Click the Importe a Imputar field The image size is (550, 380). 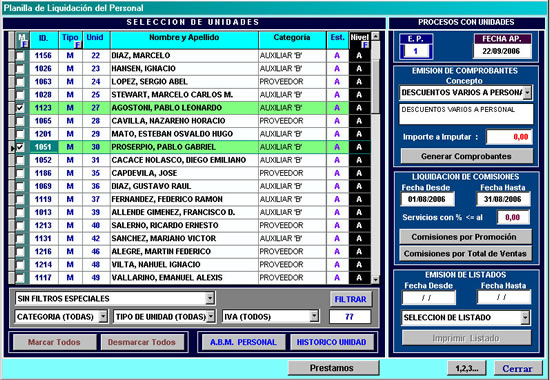(509, 137)
